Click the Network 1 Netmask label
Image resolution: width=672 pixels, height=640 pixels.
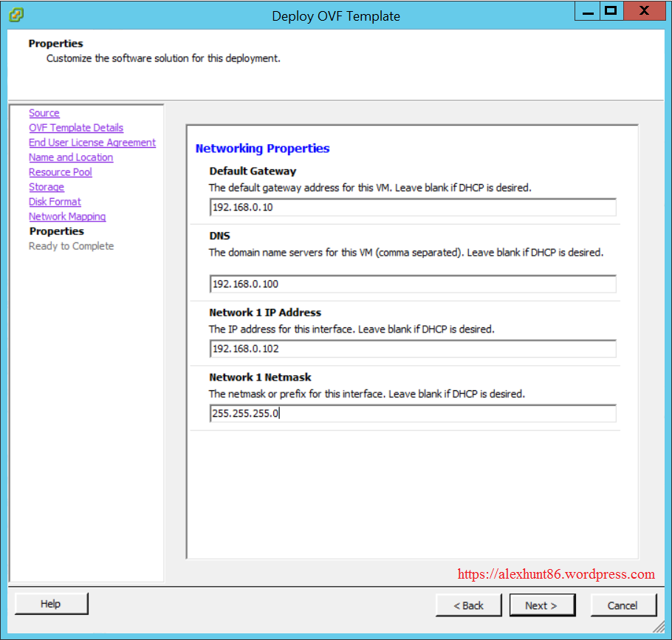[x=260, y=378]
